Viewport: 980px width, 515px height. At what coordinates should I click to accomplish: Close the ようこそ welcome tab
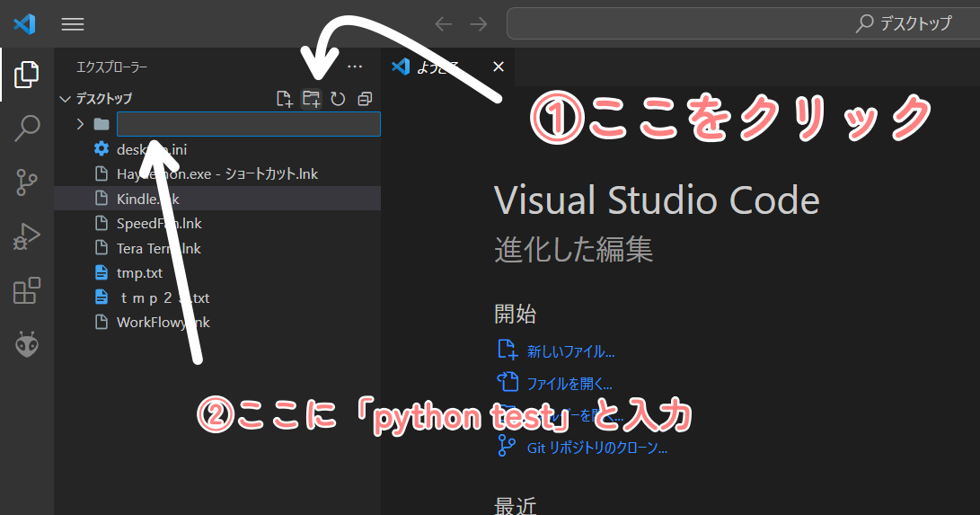[499, 67]
